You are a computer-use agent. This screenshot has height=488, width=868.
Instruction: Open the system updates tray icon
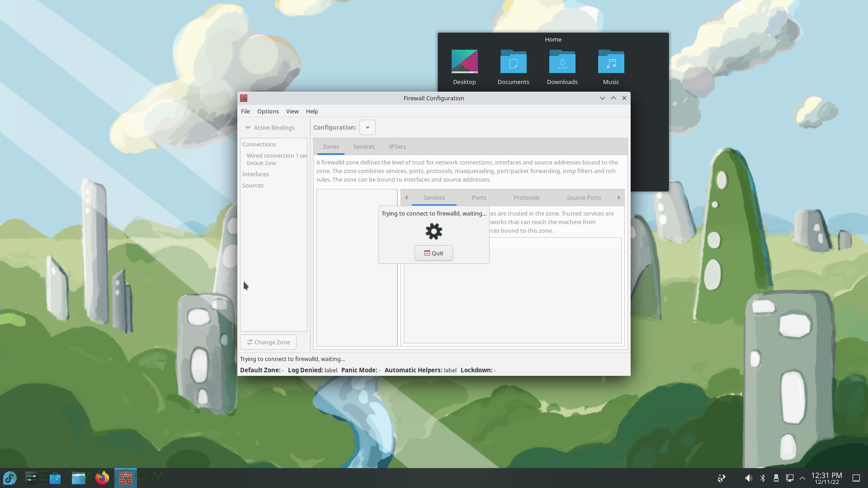(x=722, y=478)
